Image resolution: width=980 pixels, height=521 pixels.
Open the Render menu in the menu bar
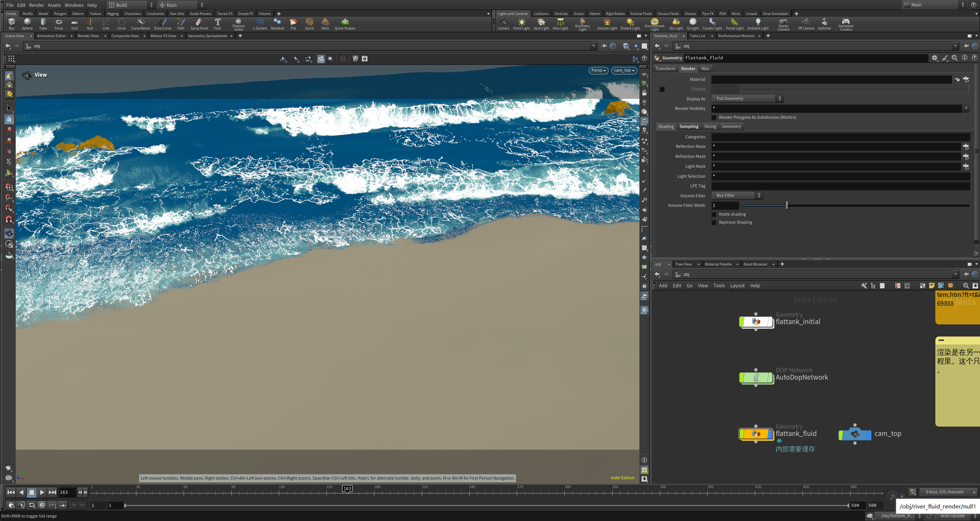(x=36, y=5)
